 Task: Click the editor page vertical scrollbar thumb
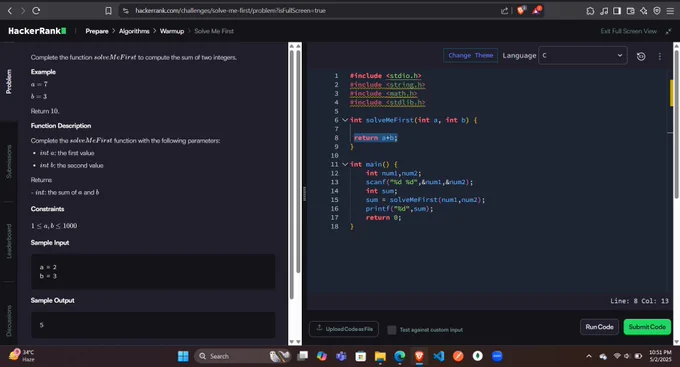click(677, 124)
